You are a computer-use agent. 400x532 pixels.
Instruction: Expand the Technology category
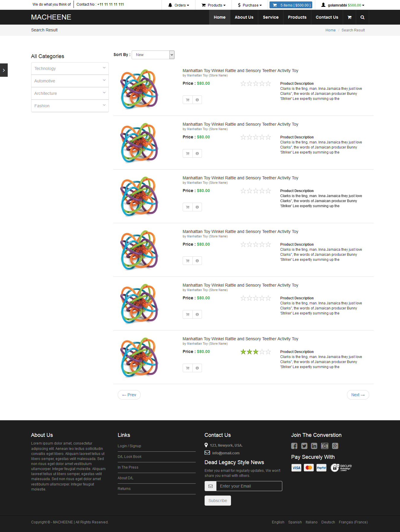point(70,68)
